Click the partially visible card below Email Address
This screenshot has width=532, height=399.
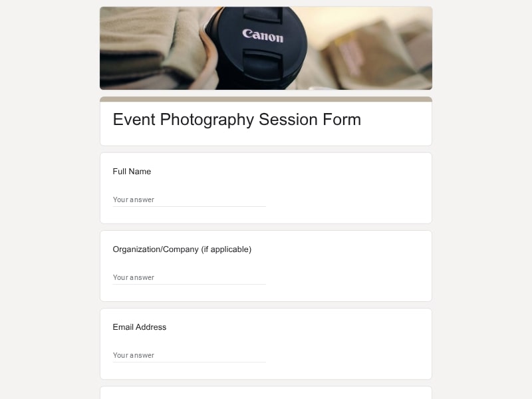(266, 393)
